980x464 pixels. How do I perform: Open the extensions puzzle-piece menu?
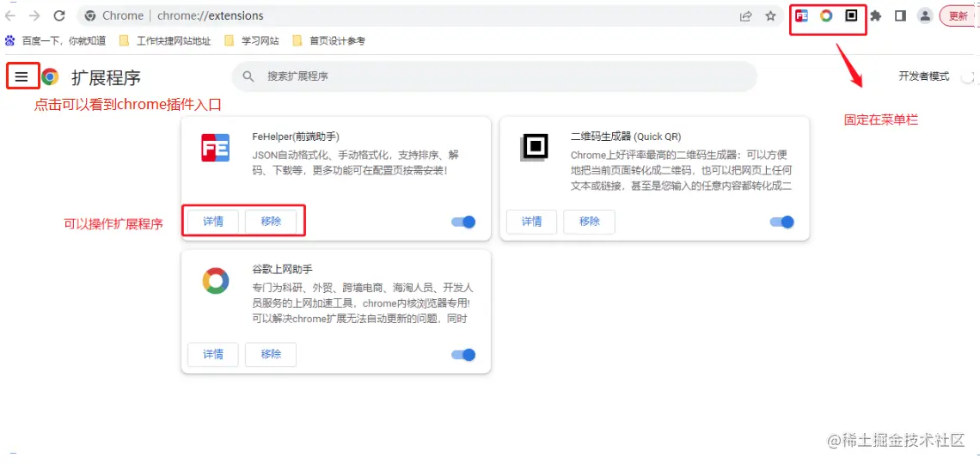[876, 16]
